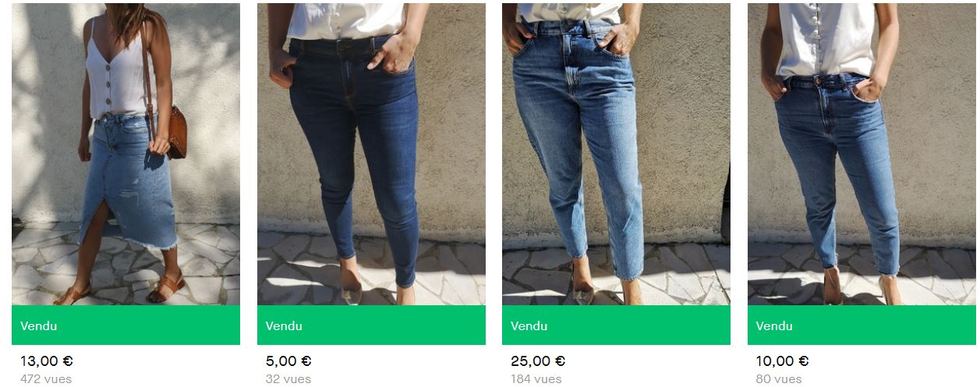Click the 80 vues view count
Screen dimensions: 980x387
[x=778, y=379]
